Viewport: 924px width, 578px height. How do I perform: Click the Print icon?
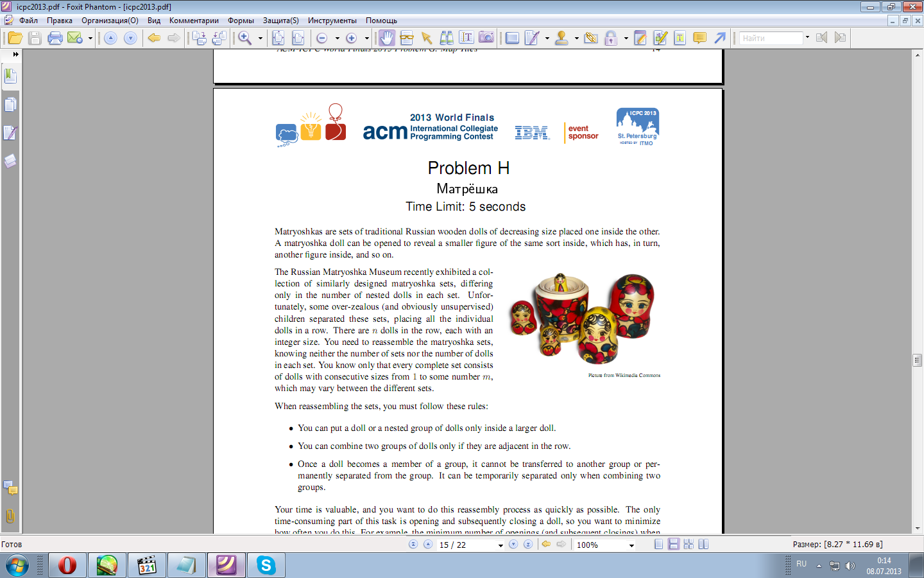click(55, 38)
